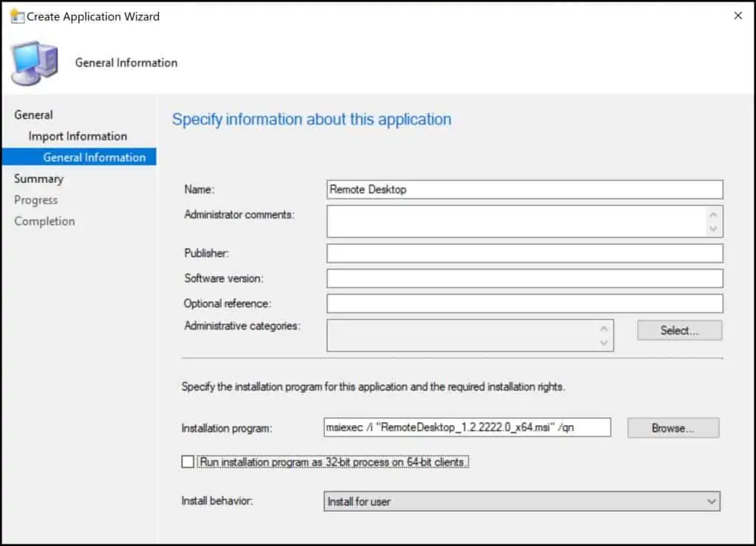
Task: Click the General Information header title text
Action: click(x=126, y=63)
